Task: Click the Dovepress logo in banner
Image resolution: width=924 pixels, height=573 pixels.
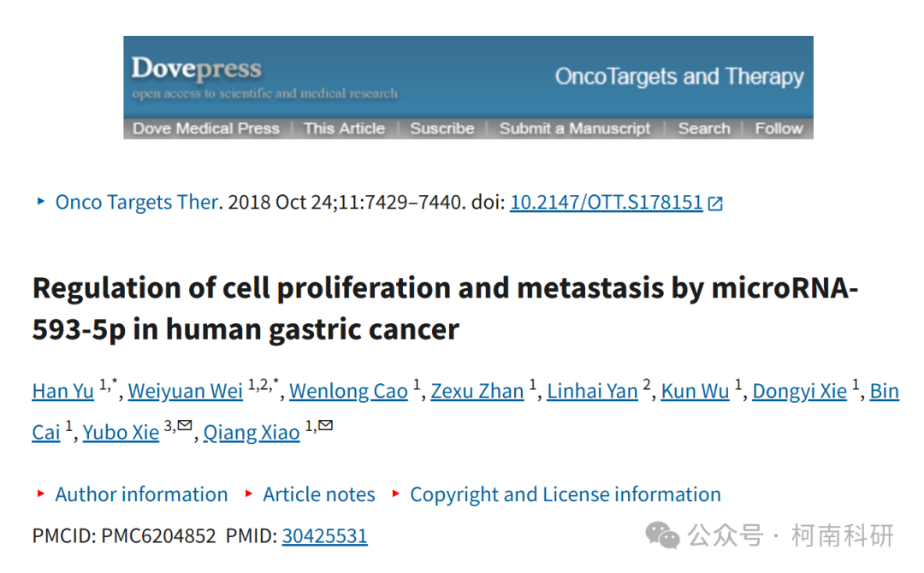Action: tap(196, 69)
